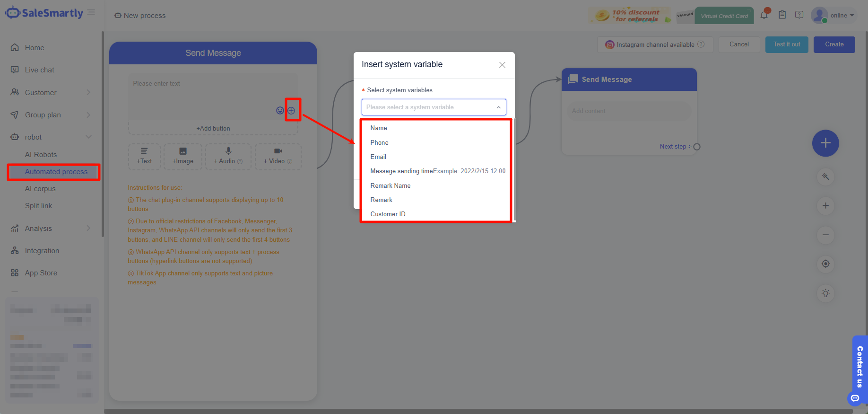Click the insert variable plus icon
Screen dimensions: 868x414
[x=292, y=110]
